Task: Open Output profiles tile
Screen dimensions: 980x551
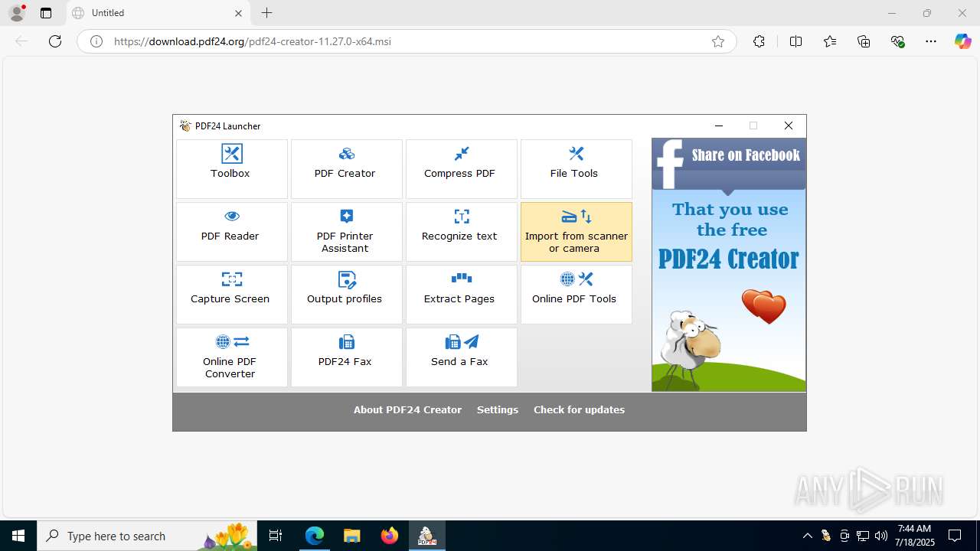Action: (347, 295)
